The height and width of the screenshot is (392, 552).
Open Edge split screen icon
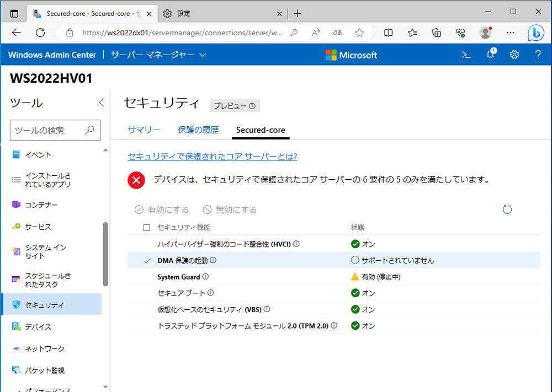[388, 33]
